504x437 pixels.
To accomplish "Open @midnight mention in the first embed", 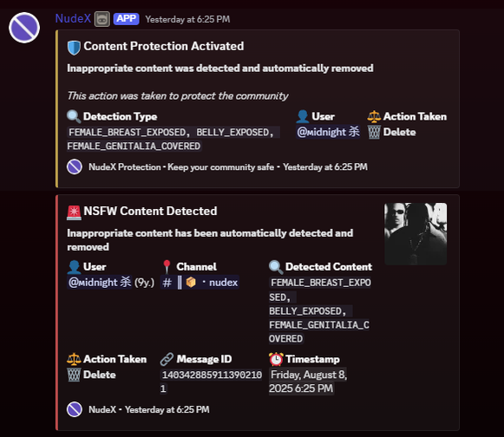I will 328,132.
